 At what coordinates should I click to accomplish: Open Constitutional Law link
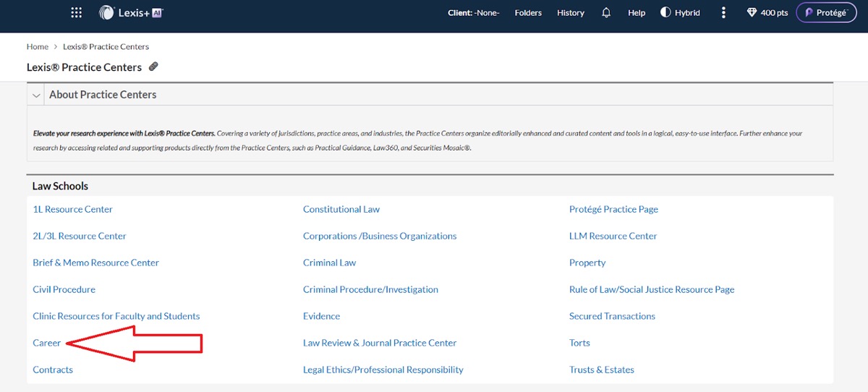pyautogui.click(x=341, y=209)
